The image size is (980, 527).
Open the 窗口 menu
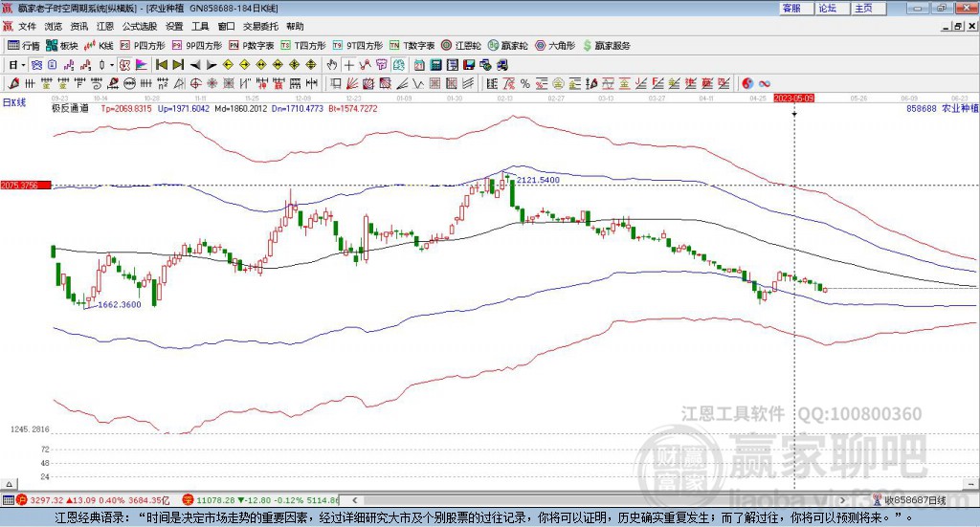(226, 26)
